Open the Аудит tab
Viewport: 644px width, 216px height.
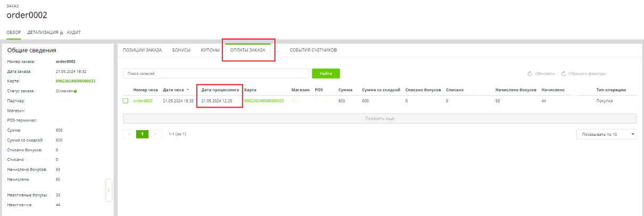pyautogui.click(x=74, y=32)
